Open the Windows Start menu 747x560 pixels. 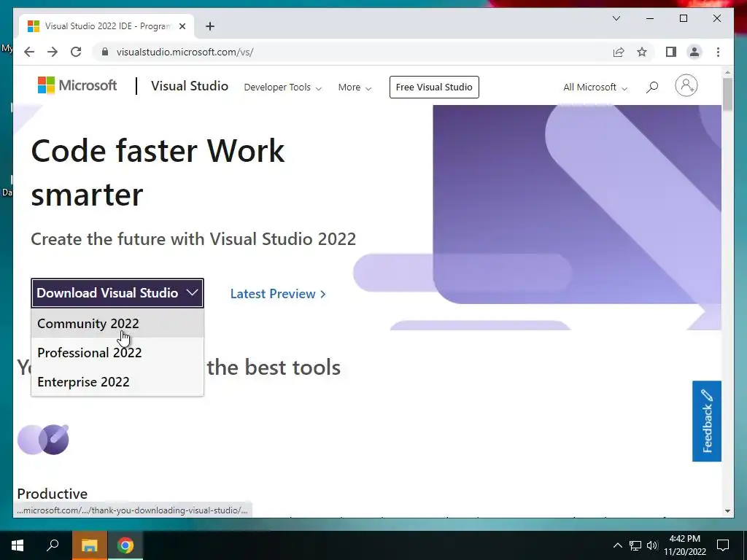[x=18, y=545]
